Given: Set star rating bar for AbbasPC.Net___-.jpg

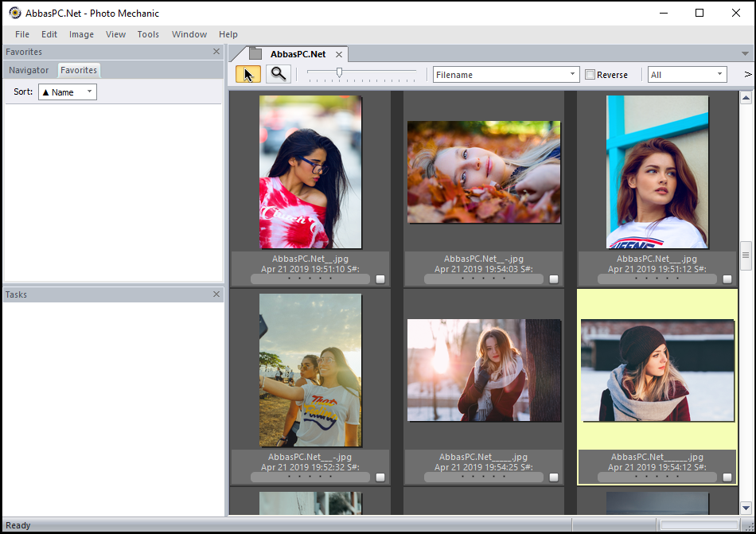Looking at the screenshot, I should coord(310,477).
